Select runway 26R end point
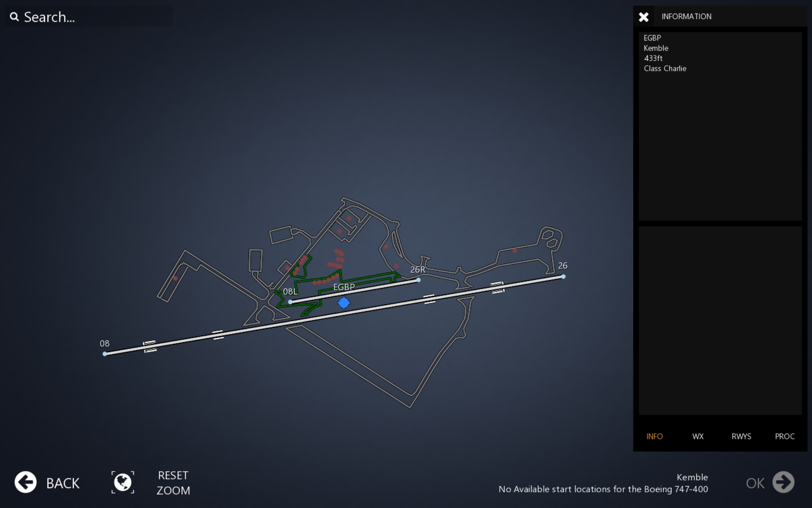The image size is (812, 508). pyautogui.click(x=418, y=280)
